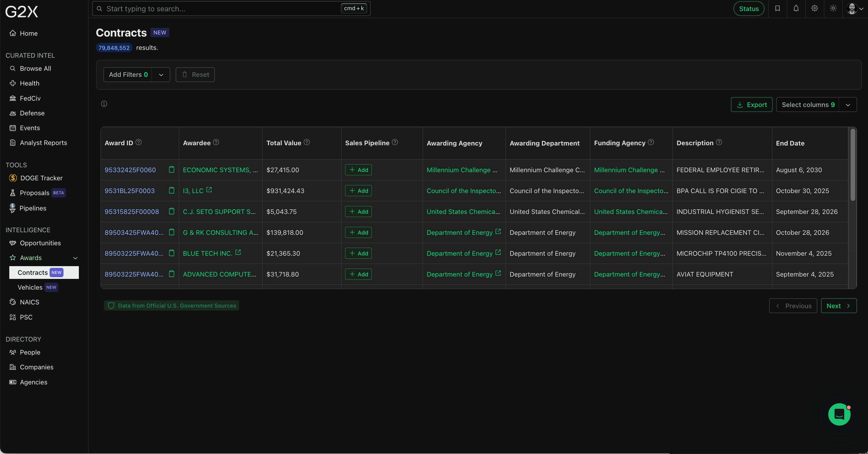Image resolution: width=868 pixels, height=454 pixels.
Task: Open Vehicles under Awards
Action: pos(38,287)
